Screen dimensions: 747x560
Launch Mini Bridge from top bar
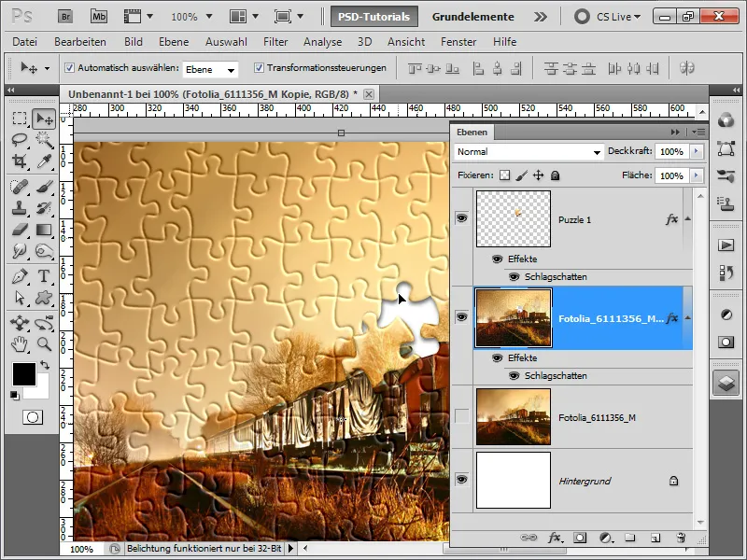pos(99,17)
